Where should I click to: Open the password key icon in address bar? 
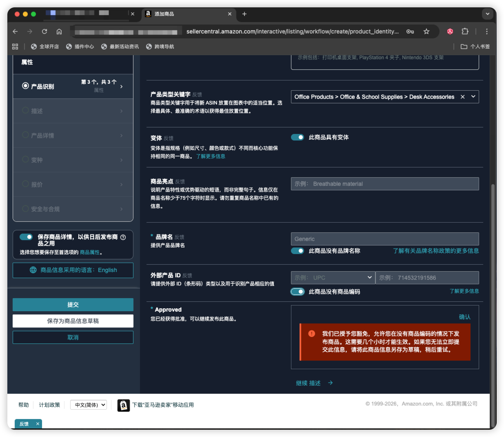click(410, 31)
